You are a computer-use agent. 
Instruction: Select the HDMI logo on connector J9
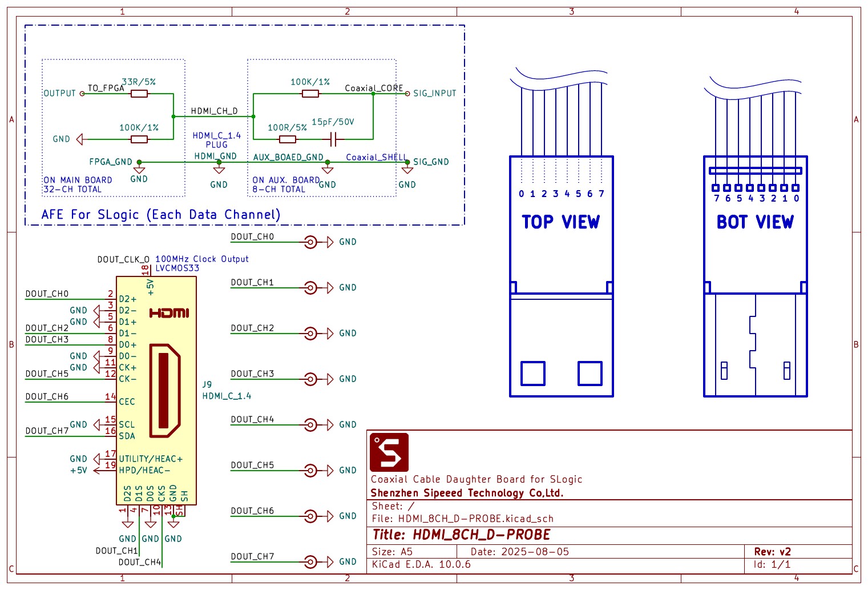169,313
